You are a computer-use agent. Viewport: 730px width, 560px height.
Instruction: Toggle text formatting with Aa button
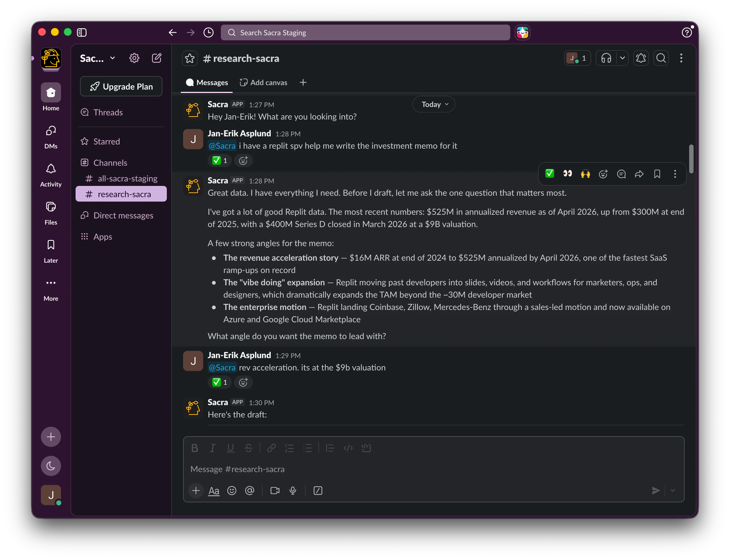[214, 491]
